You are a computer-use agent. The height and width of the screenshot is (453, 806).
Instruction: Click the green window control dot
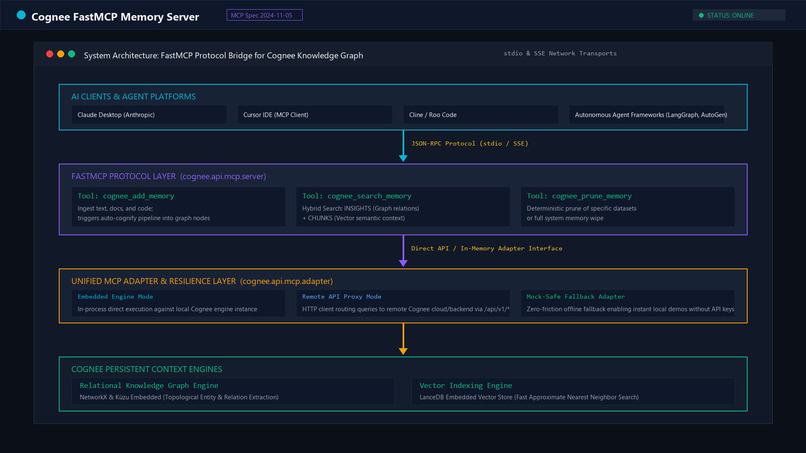tap(71, 54)
